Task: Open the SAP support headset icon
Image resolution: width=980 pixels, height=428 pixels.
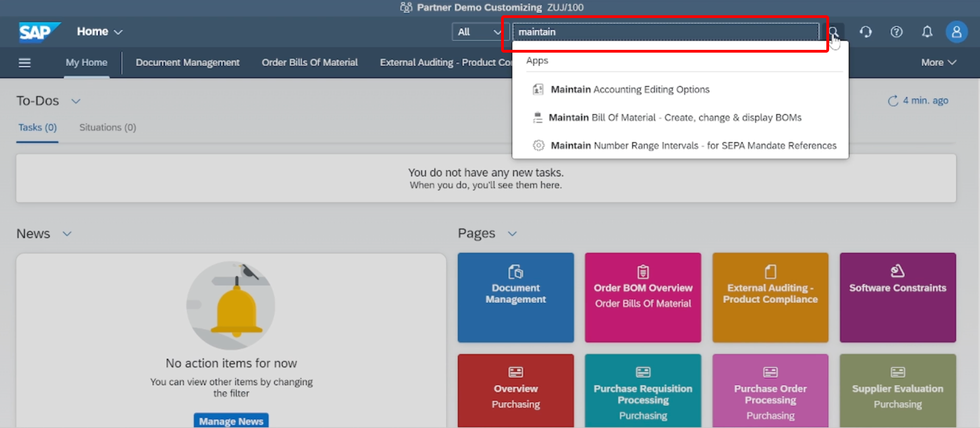Action: 865,32
